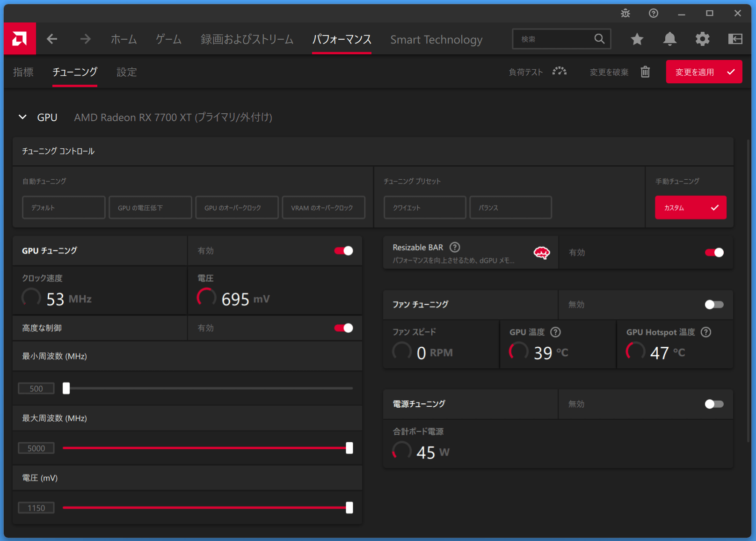The width and height of the screenshot is (756, 541).
Task: Enable the ファン チューニング toggle
Action: click(714, 305)
